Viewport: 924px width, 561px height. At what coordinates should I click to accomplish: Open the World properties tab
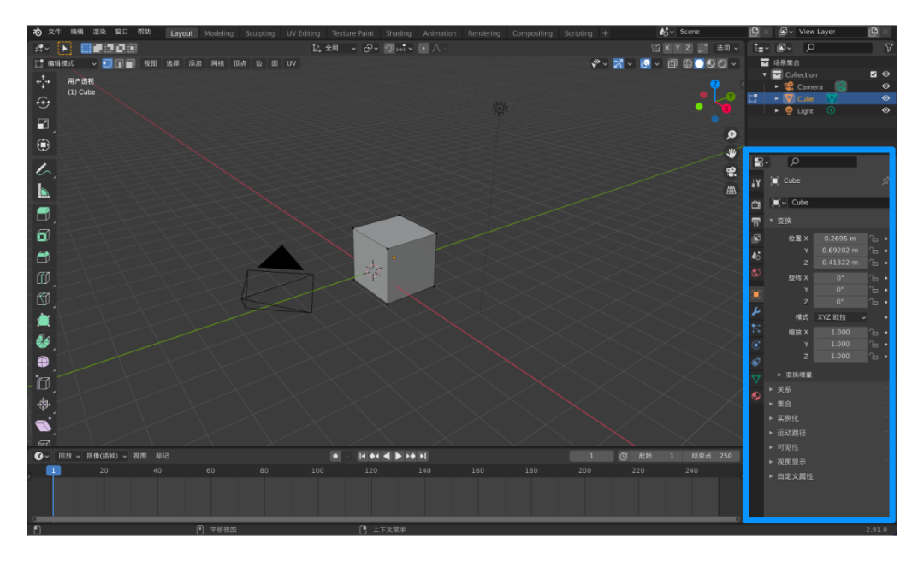[756, 272]
